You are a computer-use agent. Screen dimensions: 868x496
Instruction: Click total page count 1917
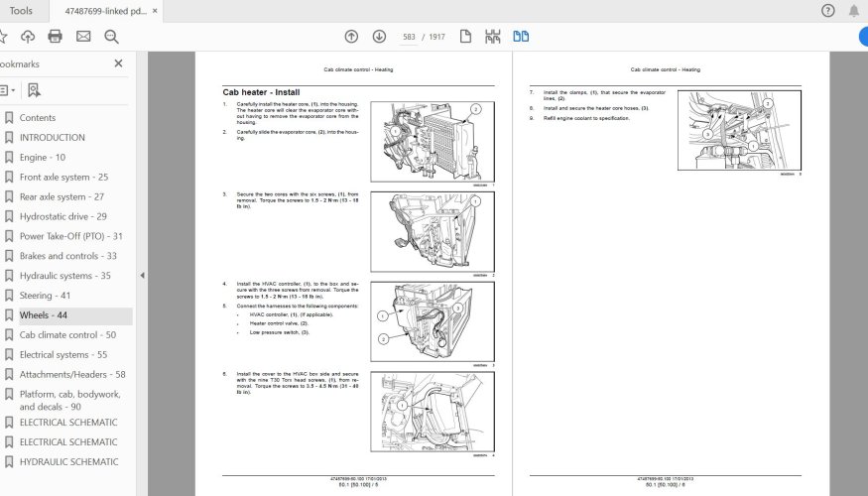[436, 37]
